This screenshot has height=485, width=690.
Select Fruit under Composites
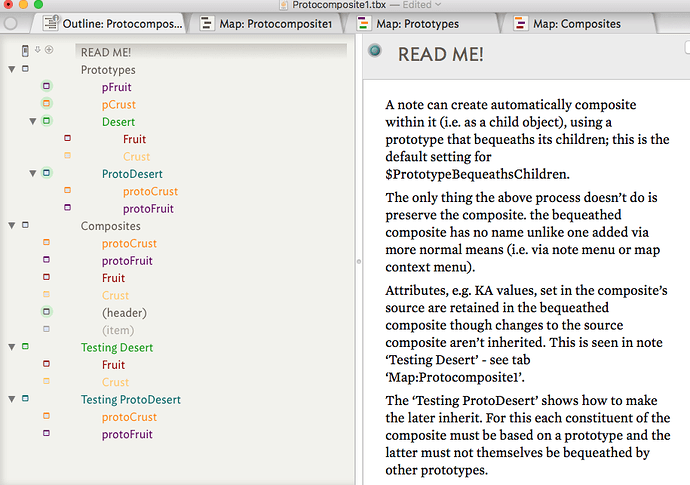pos(114,278)
